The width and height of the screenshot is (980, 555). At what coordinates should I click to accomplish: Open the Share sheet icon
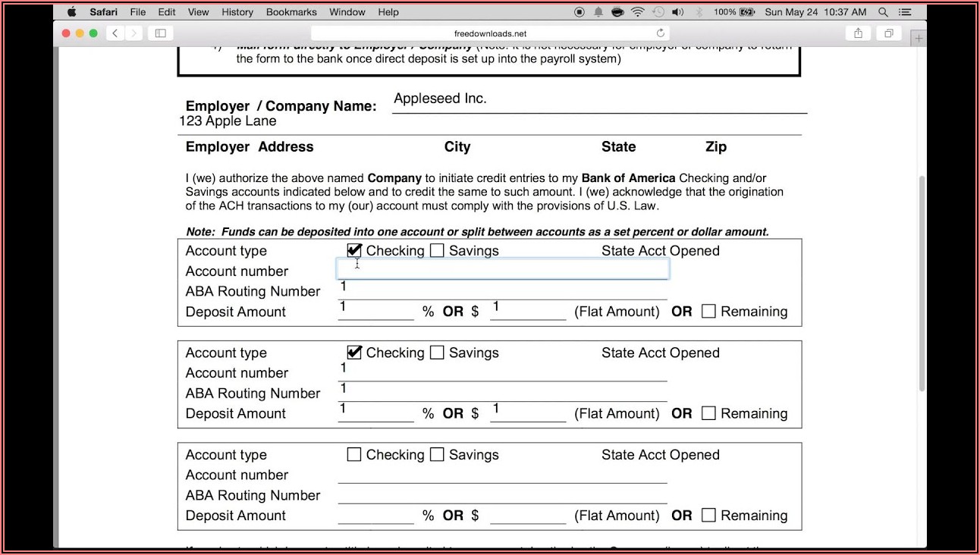858,33
